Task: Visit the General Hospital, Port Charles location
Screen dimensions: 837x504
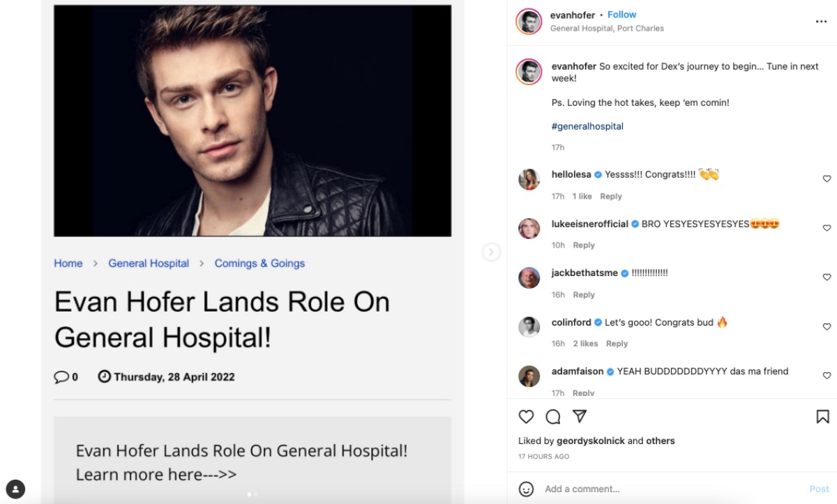Action: pyautogui.click(x=607, y=29)
